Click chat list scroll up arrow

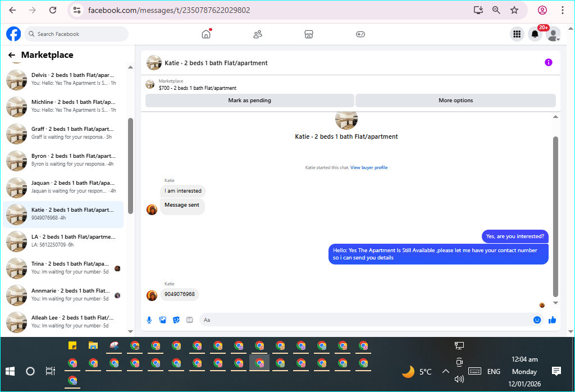[x=130, y=67]
